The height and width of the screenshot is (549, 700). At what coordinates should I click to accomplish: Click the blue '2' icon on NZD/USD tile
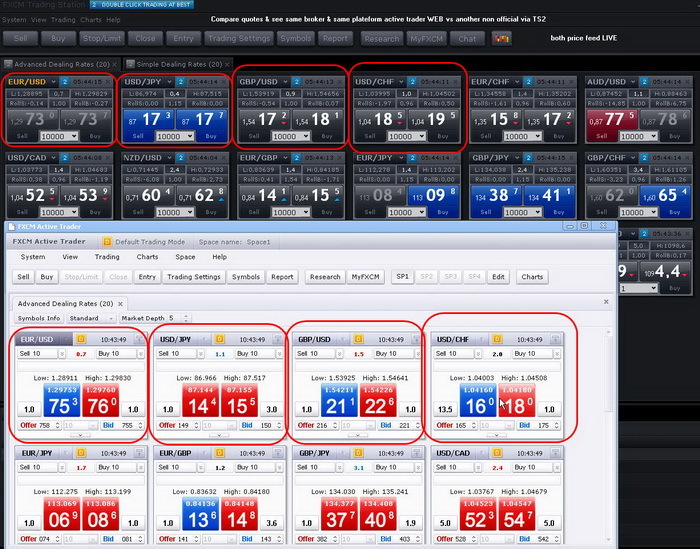tap(180, 158)
